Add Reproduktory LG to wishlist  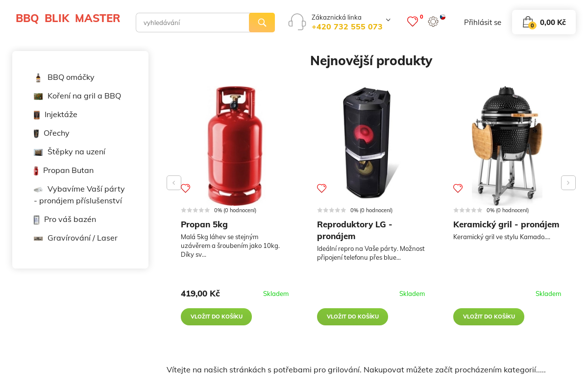321,188
